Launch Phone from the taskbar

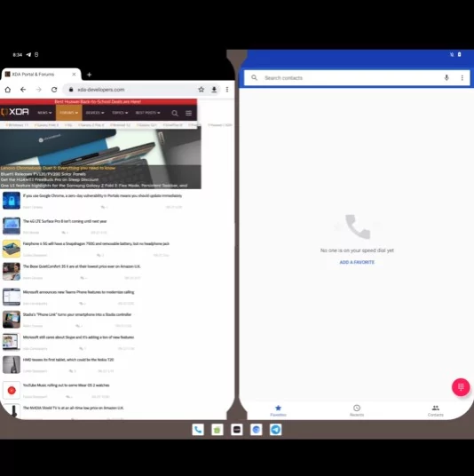point(198,430)
